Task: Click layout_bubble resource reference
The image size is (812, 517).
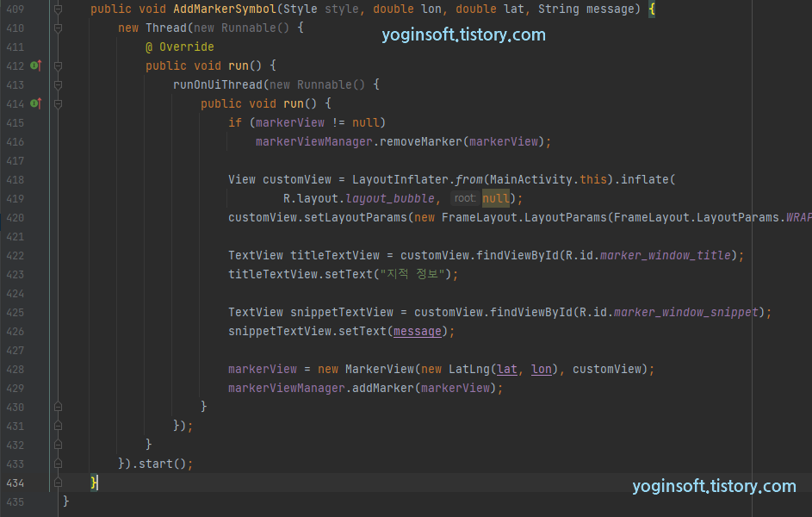Action: coord(390,198)
